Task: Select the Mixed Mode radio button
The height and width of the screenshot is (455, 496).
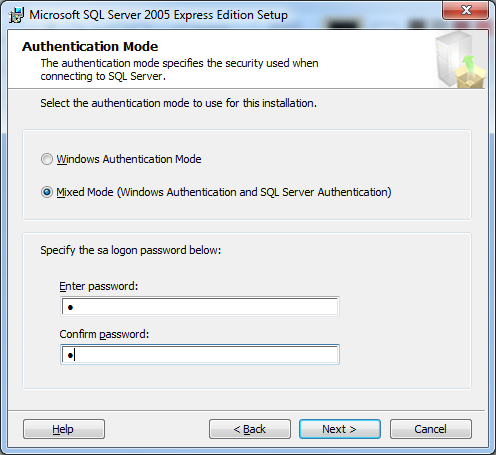Action: click(x=47, y=192)
